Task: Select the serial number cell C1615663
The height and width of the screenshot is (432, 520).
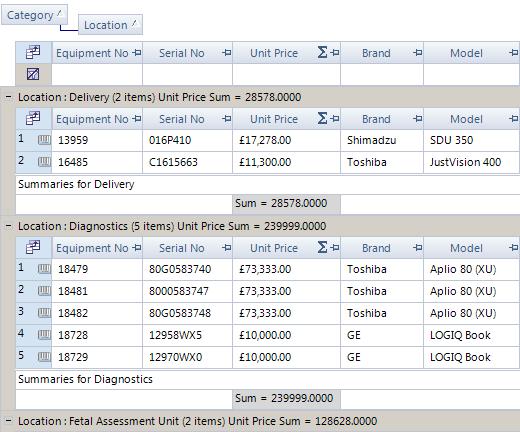Action: (x=187, y=162)
